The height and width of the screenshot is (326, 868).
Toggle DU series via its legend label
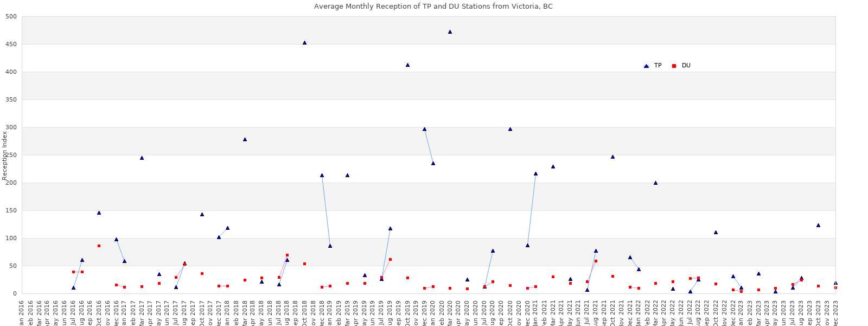click(686, 66)
